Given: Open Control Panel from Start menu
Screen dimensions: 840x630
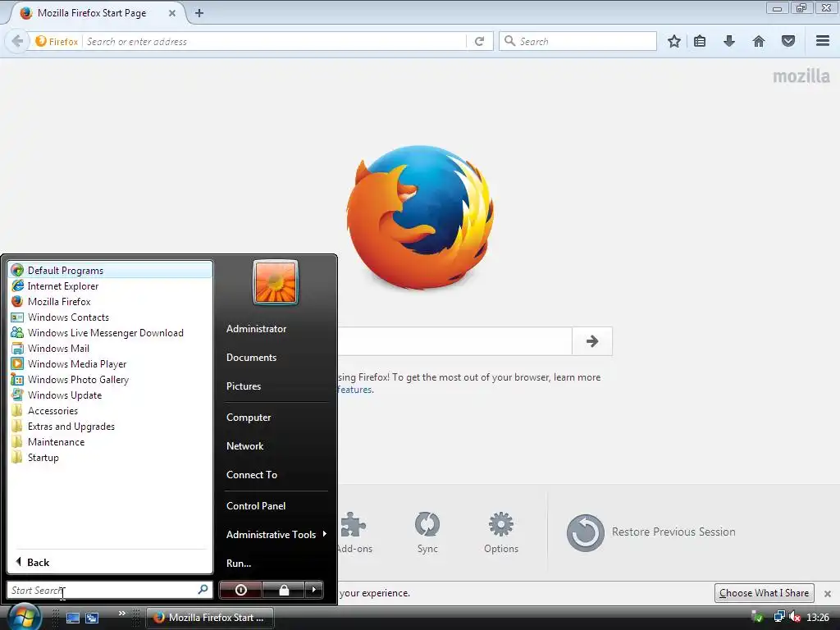Looking at the screenshot, I should tap(256, 505).
